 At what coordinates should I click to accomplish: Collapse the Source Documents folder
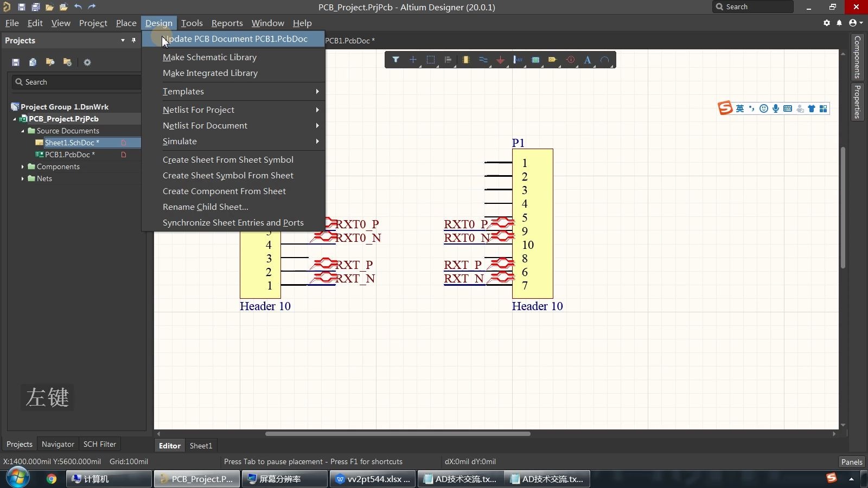(22, 131)
